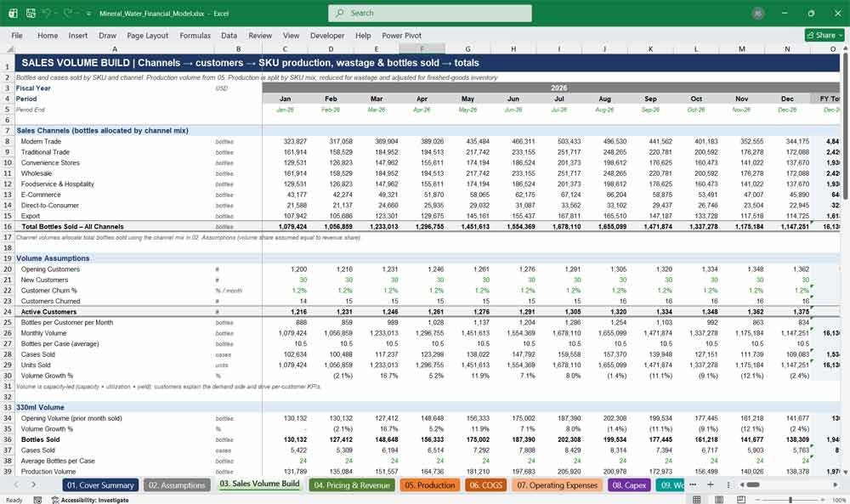
Task: Switch to Page Layout view icon
Action: (719, 500)
